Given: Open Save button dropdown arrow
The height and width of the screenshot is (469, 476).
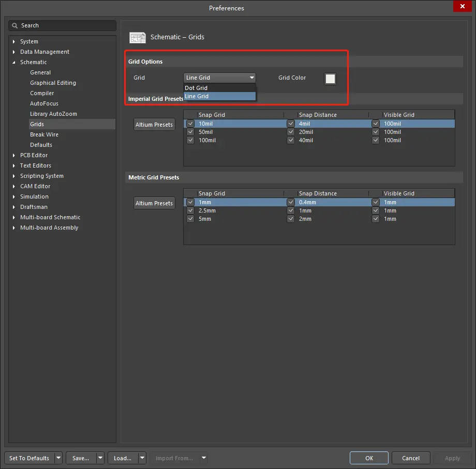Looking at the screenshot, I should pyautogui.click(x=100, y=458).
